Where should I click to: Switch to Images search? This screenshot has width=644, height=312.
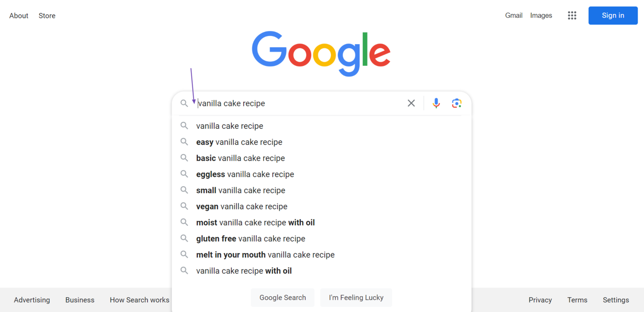pyautogui.click(x=541, y=15)
